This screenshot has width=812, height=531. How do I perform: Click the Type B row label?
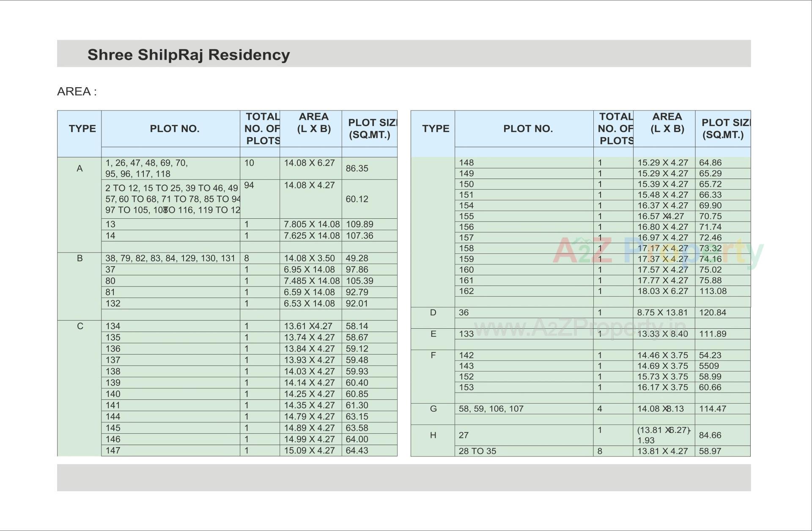79,258
